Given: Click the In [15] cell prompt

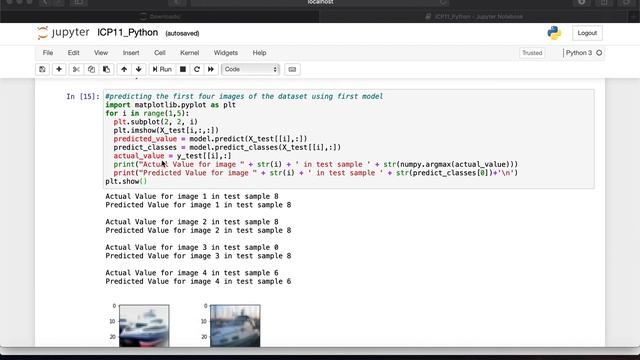Looking at the screenshot, I should point(83,96).
